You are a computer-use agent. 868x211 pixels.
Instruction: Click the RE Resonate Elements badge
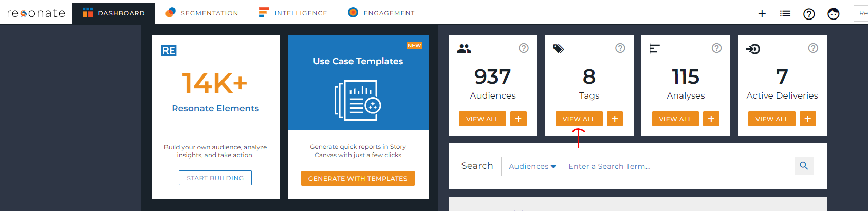169,51
